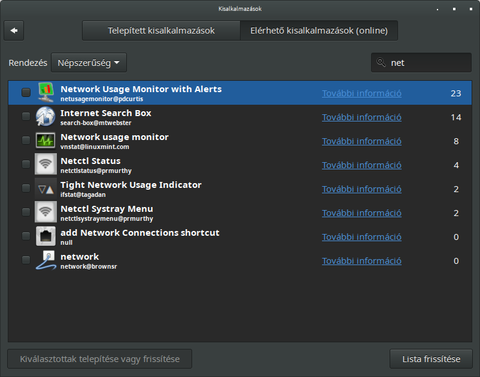The width and height of the screenshot is (480, 377).
Task: Open the Népszerűség sort dropdown
Action: 89,63
